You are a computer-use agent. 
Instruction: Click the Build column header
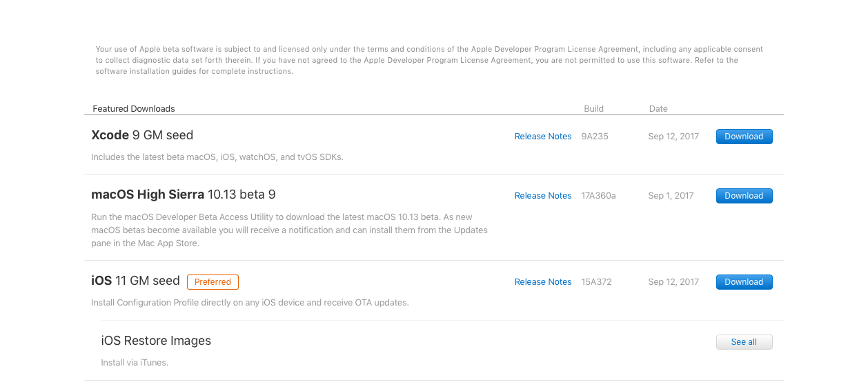(x=593, y=109)
